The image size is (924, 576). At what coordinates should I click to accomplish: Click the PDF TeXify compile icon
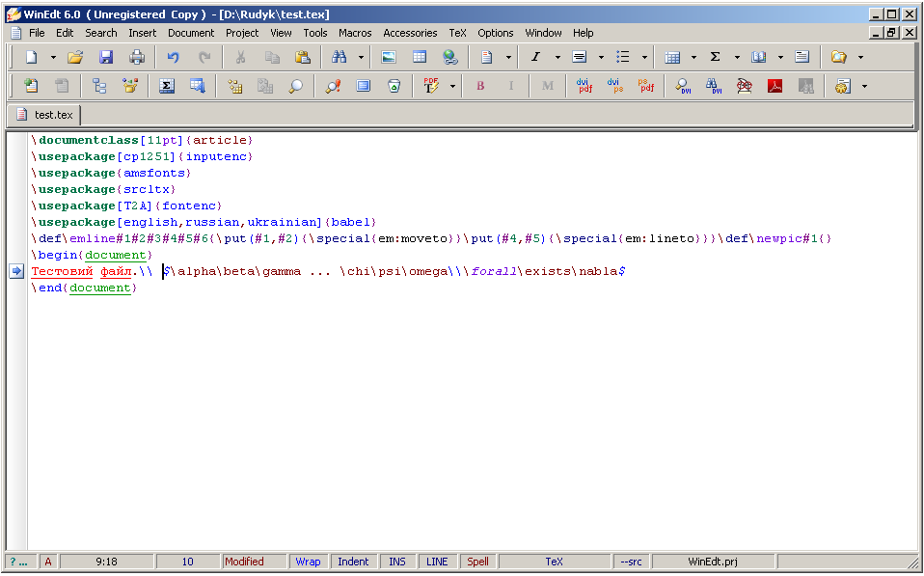pyautogui.click(x=431, y=86)
